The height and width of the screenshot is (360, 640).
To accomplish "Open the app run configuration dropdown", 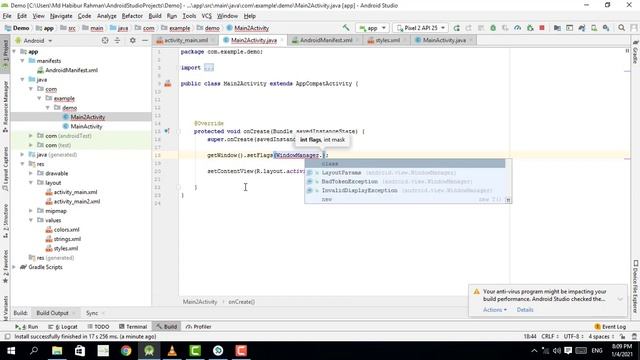I will 372,28.
